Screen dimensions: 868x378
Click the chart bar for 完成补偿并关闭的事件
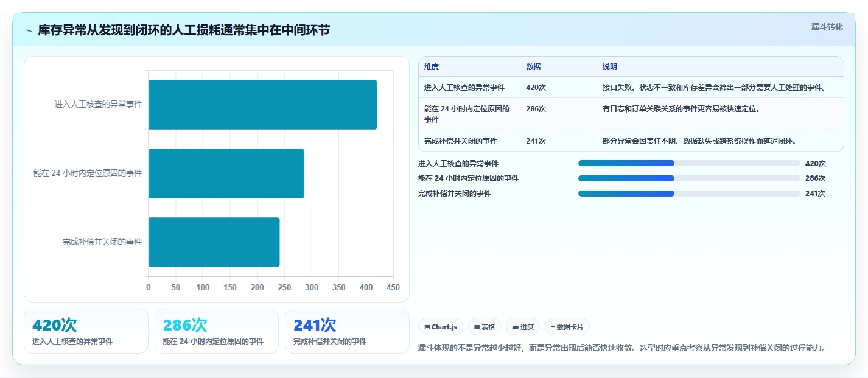click(214, 242)
